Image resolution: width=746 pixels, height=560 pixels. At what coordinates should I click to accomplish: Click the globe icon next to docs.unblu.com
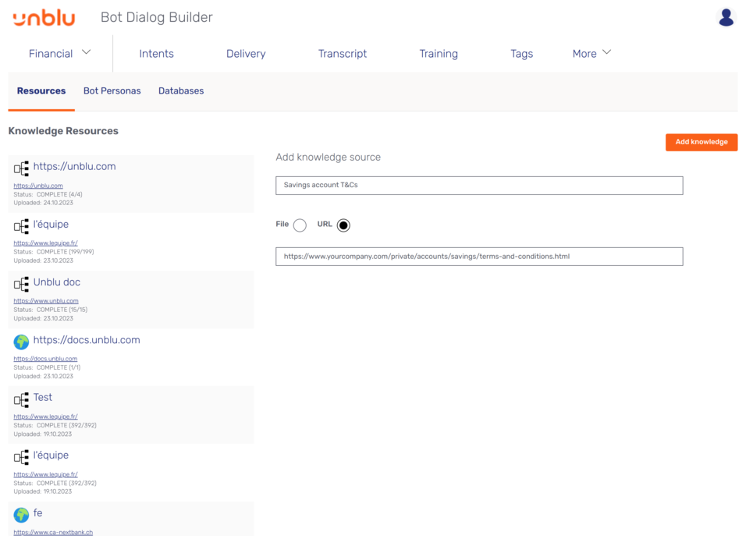[x=21, y=342]
